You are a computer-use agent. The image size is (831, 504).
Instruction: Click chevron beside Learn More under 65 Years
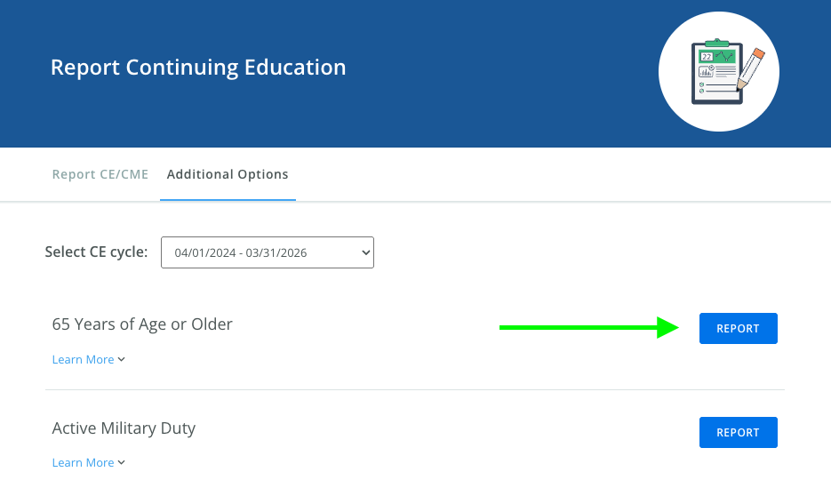[x=122, y=360]
